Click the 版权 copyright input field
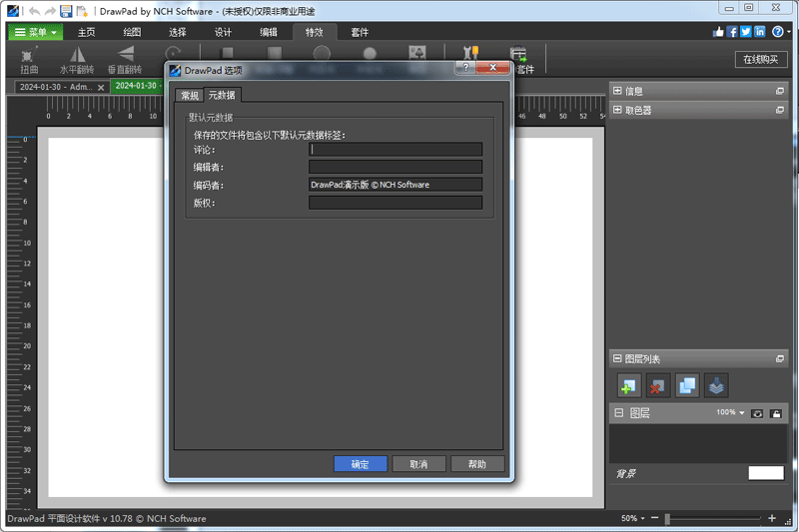799x532 pixels. tap(396, 202)
